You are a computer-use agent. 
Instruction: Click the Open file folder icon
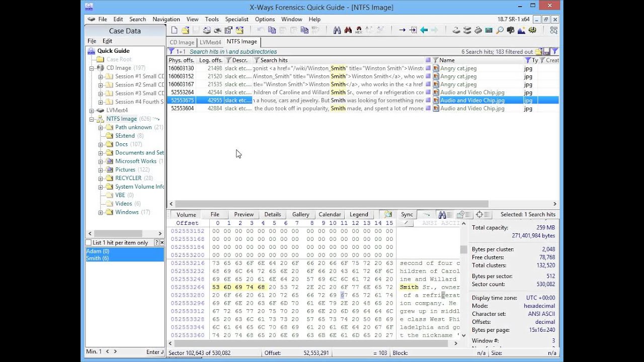click(185, 30)
